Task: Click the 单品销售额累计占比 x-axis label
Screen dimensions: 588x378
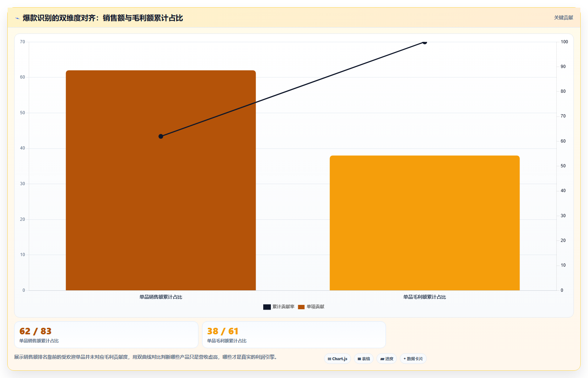Action: pyautogui.click(x=161, y=297)
